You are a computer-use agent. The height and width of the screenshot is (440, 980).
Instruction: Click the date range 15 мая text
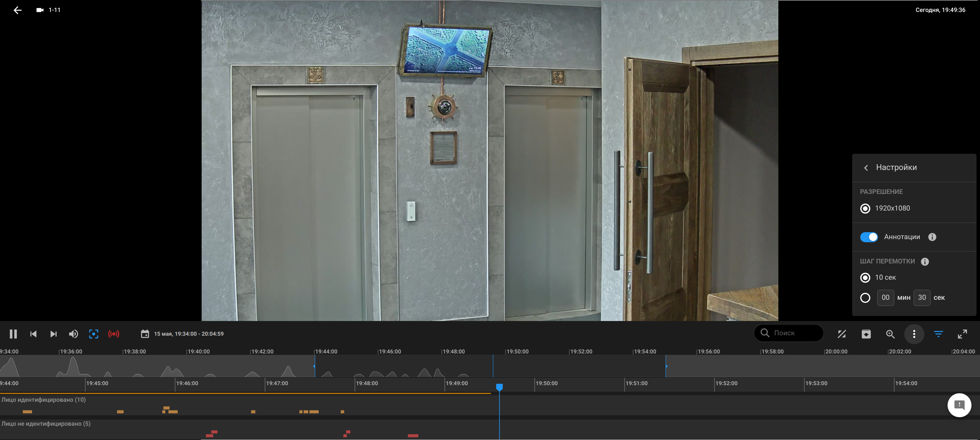tap(189, 334)
